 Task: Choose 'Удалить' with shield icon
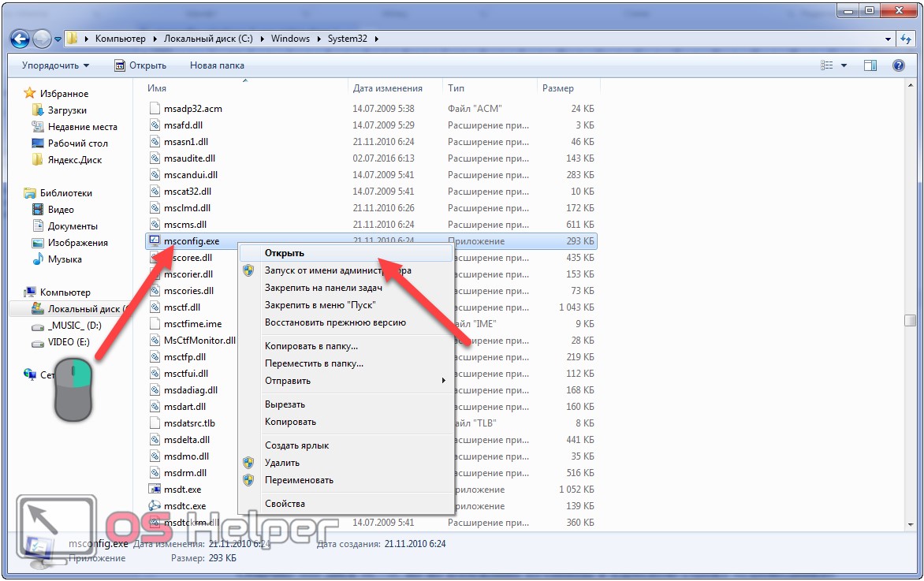pos(346,463)
